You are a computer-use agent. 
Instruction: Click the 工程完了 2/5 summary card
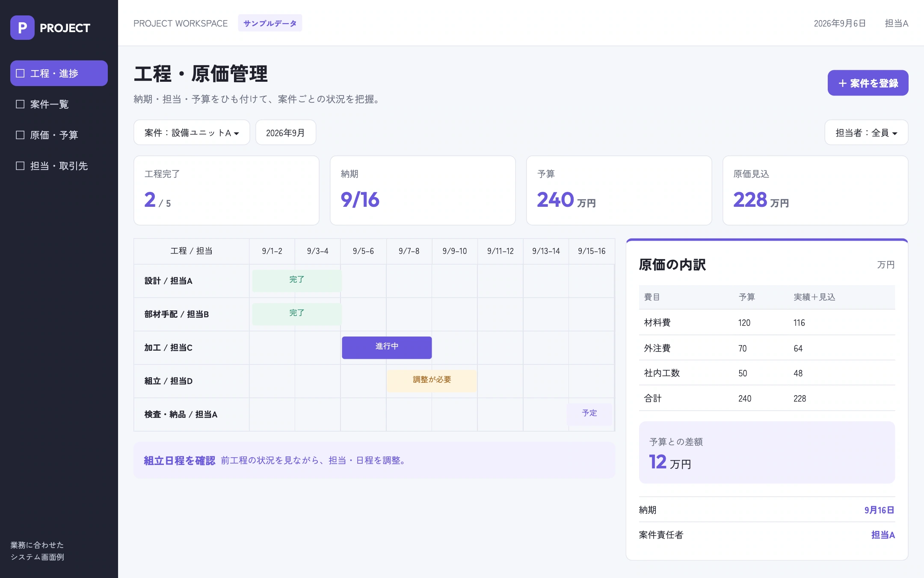click(226, 191)
